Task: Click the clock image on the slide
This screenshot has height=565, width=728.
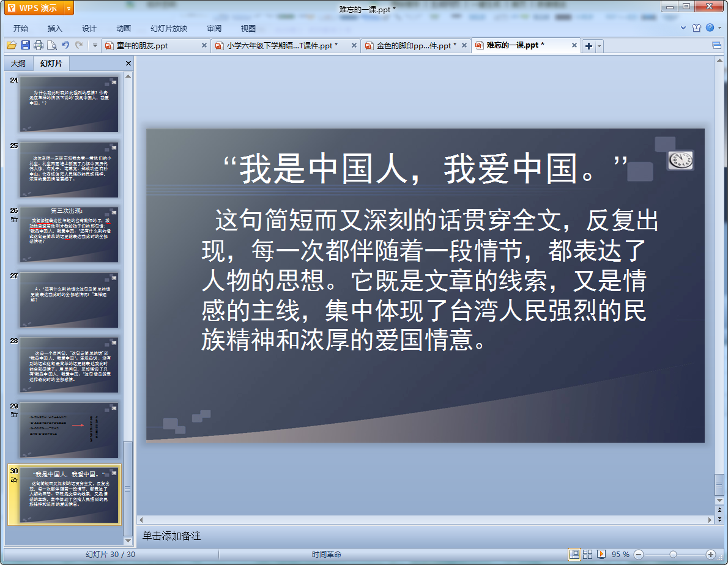Action: point(681,160)
